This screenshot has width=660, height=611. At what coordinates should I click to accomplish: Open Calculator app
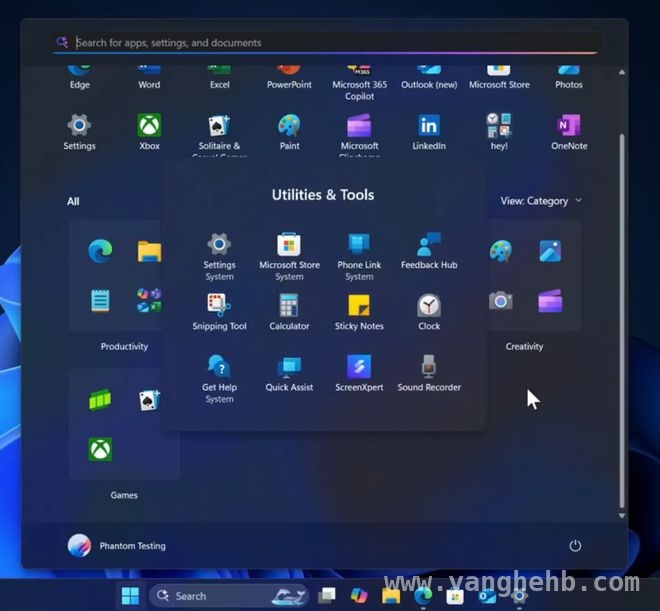pos(289,312)
